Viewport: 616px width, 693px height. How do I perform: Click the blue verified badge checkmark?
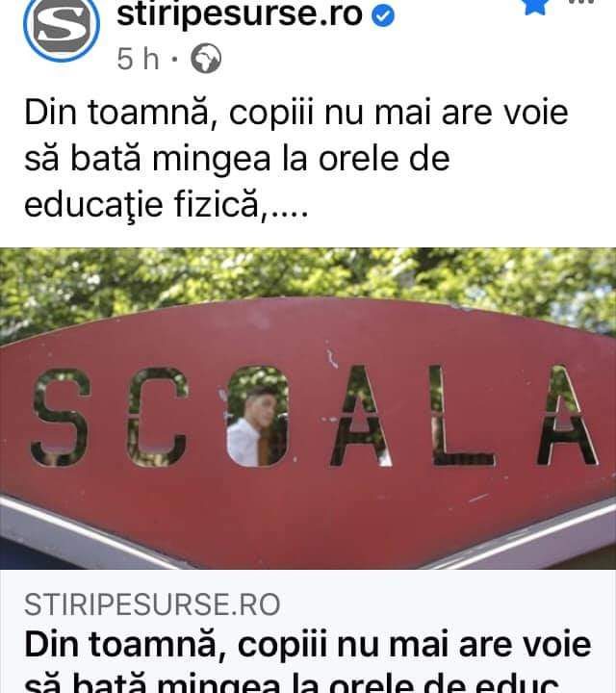(x=383, y=16)
